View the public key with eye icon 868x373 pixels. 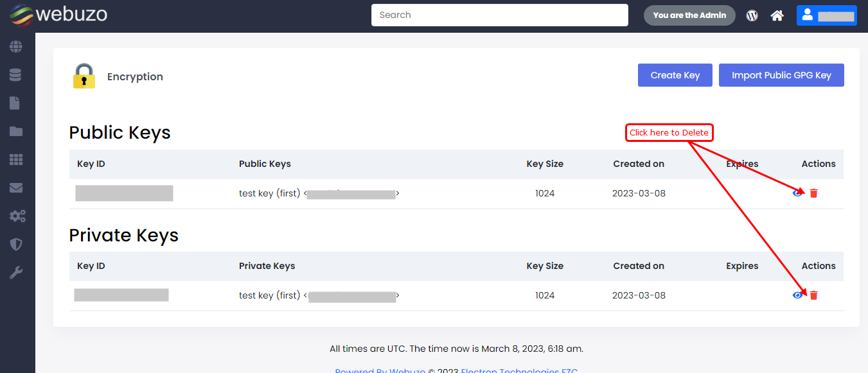click(x=797, y=193)
